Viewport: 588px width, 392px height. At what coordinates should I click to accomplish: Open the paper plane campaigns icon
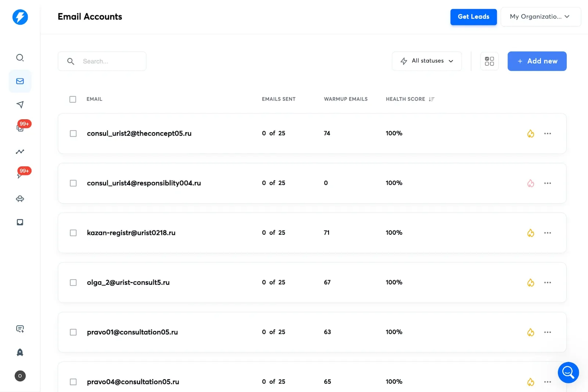pos(20,105)
